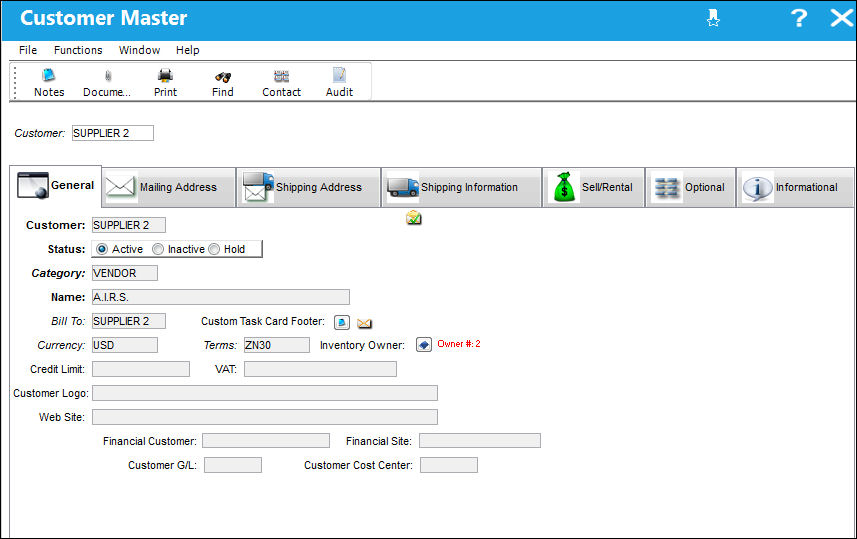Close the Customer Master window
Viewport: 857px width, 539px height.
click(x=842, y=18)
